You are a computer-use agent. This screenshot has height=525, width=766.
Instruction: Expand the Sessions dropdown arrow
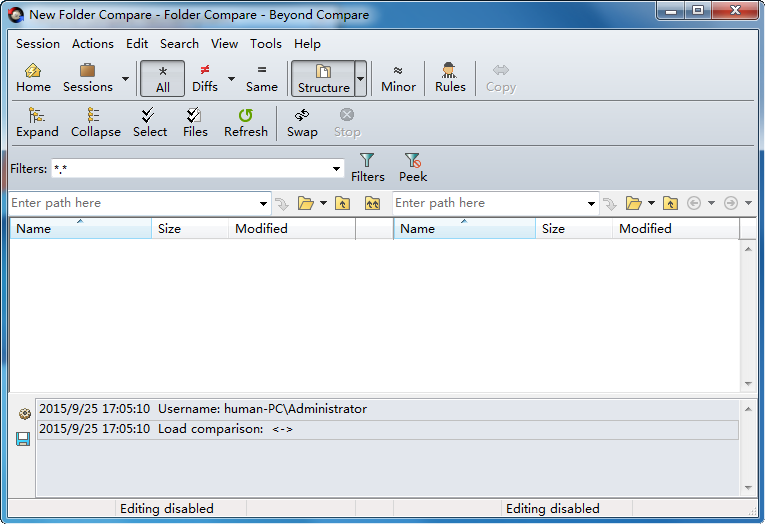[x=125, y=79]
